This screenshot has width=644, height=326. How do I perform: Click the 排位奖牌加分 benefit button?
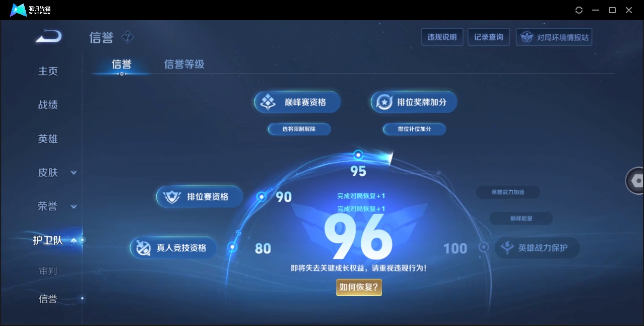[x=414, y=102]
